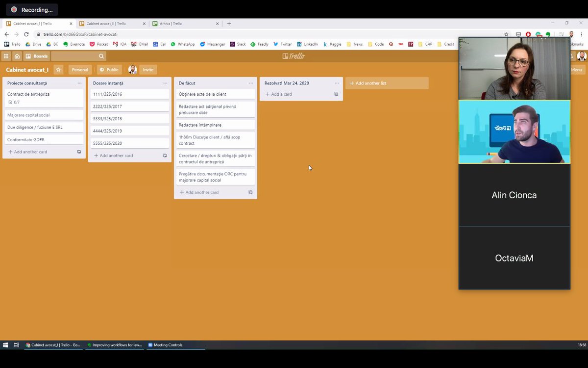Open the Trello apps grid icon
The width and height of the screenshot is (588, 368).
tap(6, 56)
